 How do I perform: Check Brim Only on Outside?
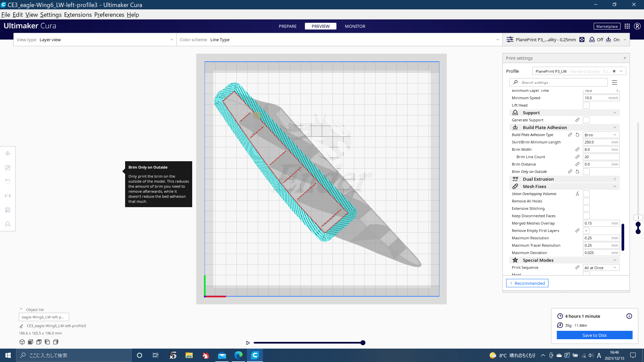coord(586,171)
